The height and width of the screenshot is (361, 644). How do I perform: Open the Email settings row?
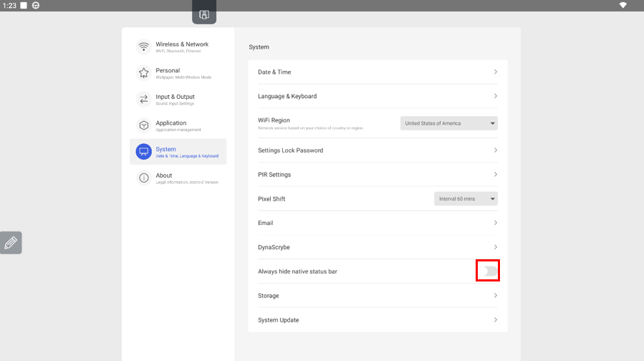pos(377,223)
